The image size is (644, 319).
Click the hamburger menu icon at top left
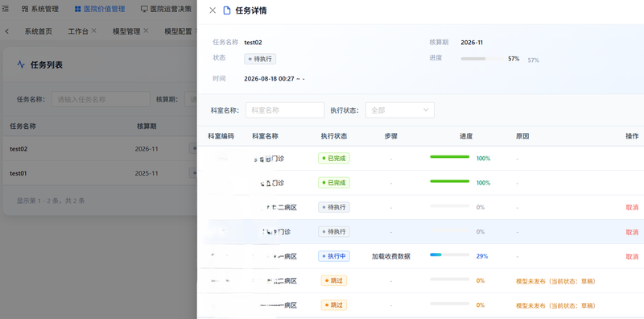[6, 9]
